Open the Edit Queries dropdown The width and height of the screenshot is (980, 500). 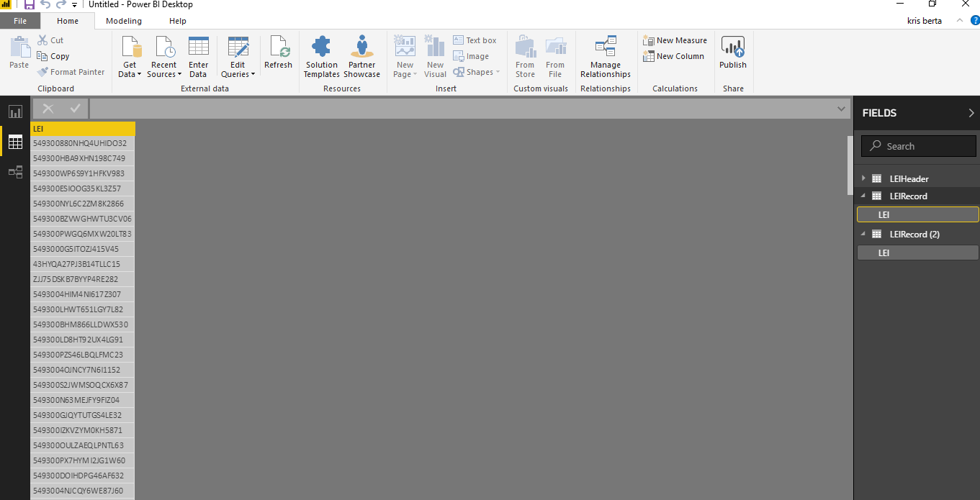[238, 57]
